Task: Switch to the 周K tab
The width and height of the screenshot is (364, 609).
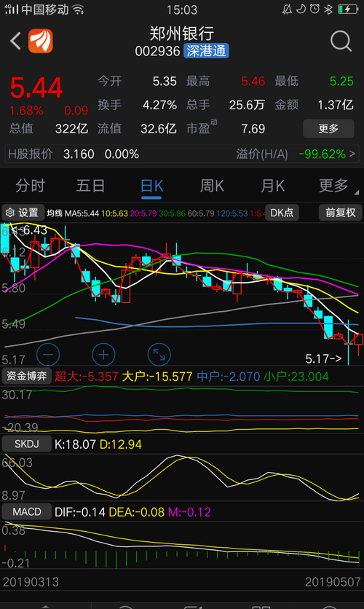Action: [212, 186]
